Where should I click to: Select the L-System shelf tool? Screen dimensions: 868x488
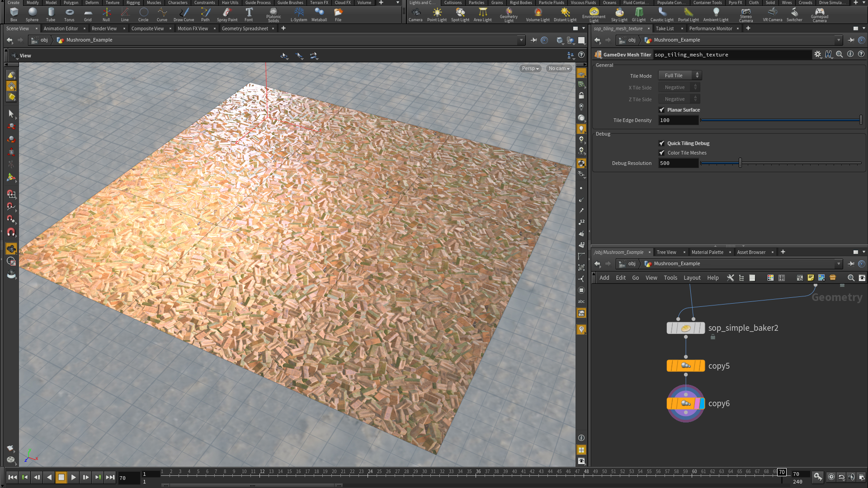(x=298, y=14)
